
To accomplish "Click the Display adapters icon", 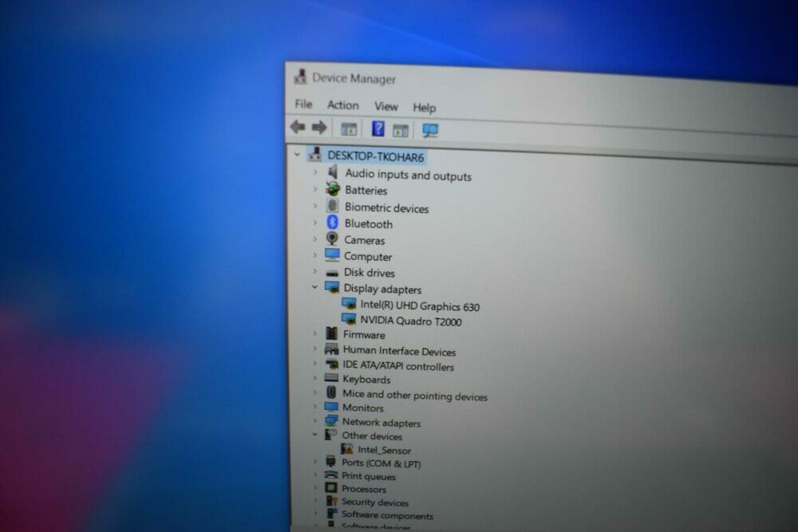I will [x=332, y=287].
